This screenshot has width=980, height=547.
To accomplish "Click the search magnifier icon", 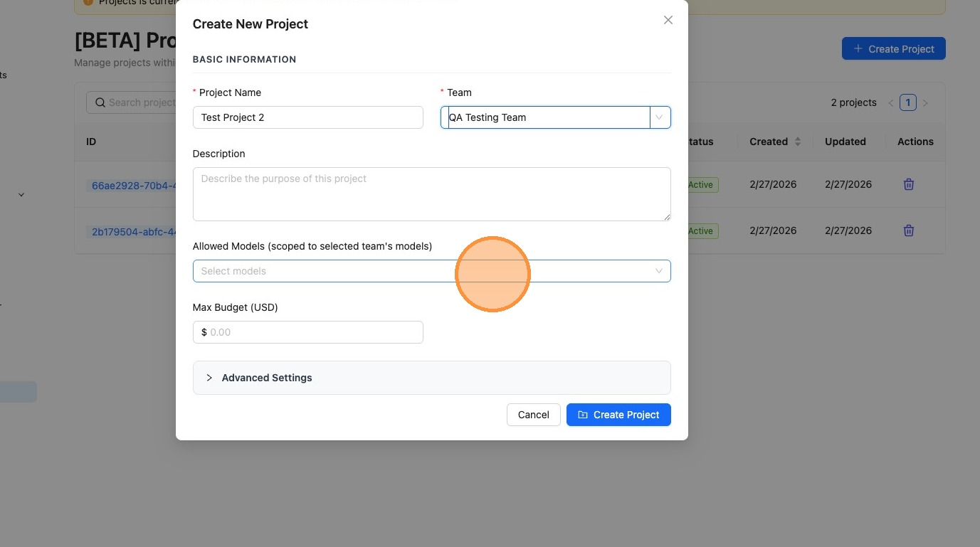I will point(100,102).
